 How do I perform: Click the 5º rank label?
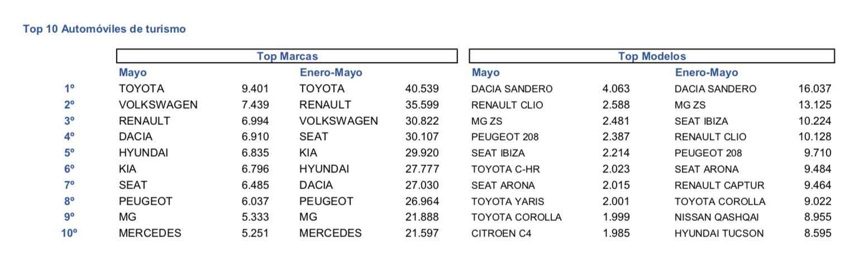pyautogui.click(x=69, y=153)
